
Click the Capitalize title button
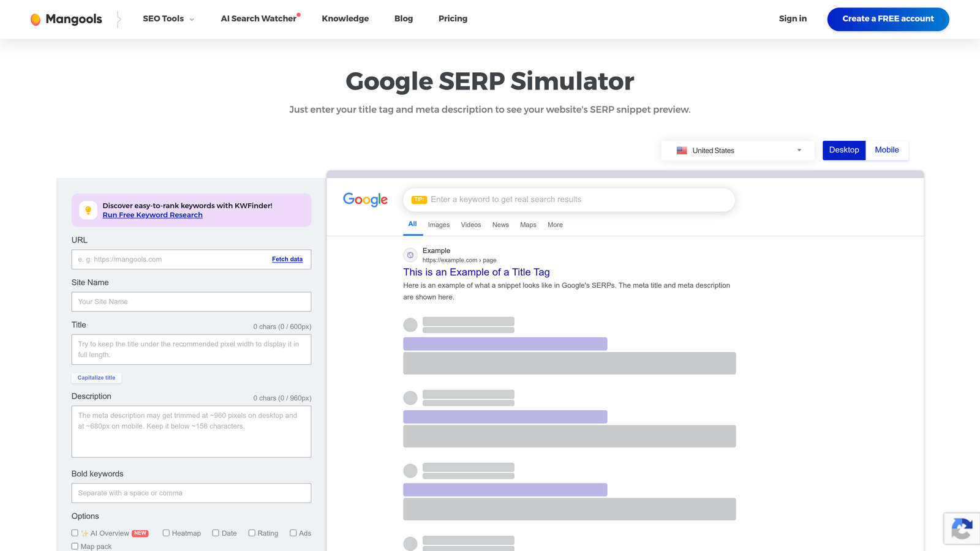tap(96, 378)
